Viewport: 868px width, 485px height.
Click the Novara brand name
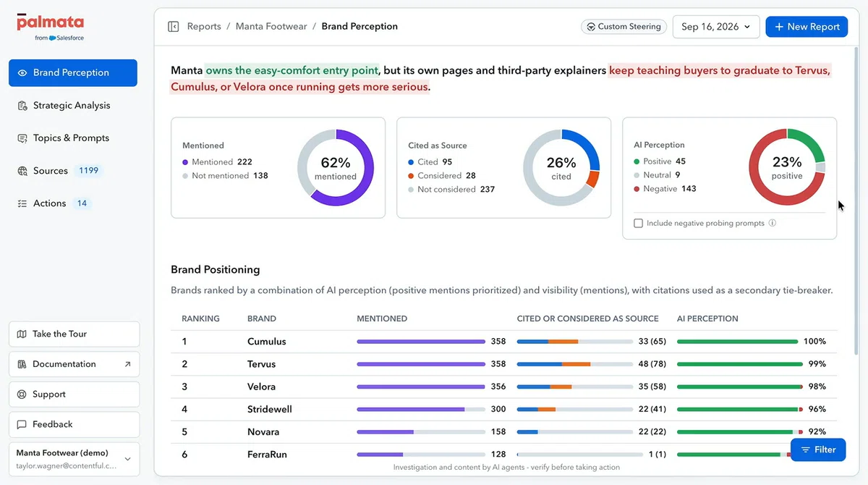click(263, 432)
